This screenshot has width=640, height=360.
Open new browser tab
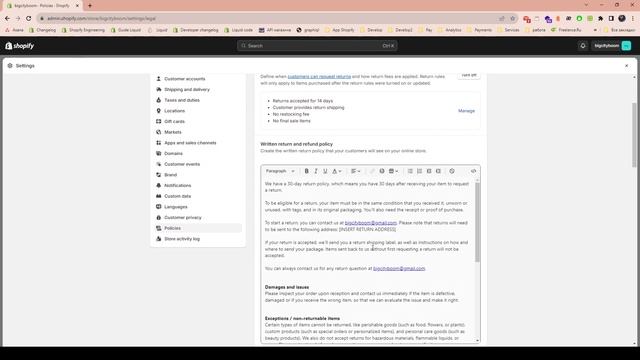tap(90, 6)
